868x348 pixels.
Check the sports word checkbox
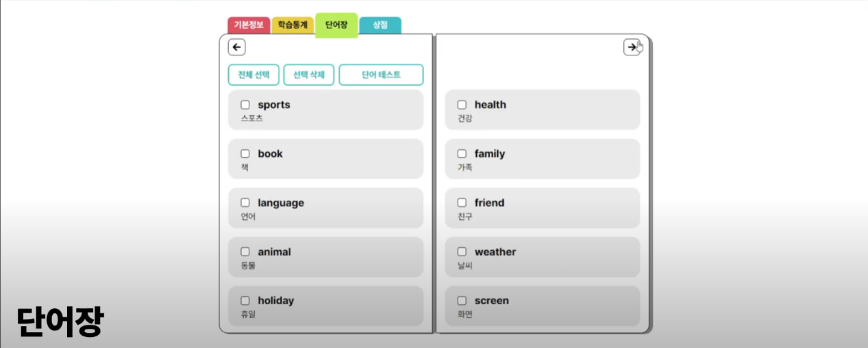[x=245, y=105]
